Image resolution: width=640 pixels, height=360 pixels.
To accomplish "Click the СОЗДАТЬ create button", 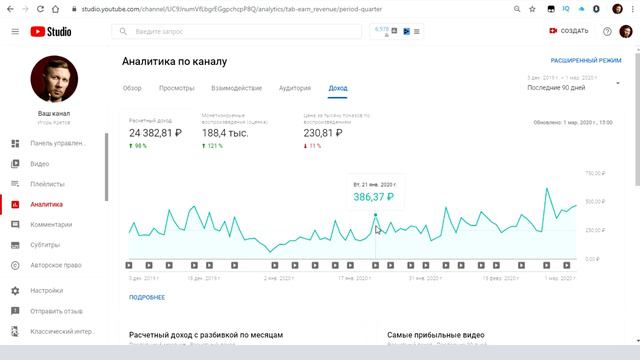I will click(x=569, y=31).
